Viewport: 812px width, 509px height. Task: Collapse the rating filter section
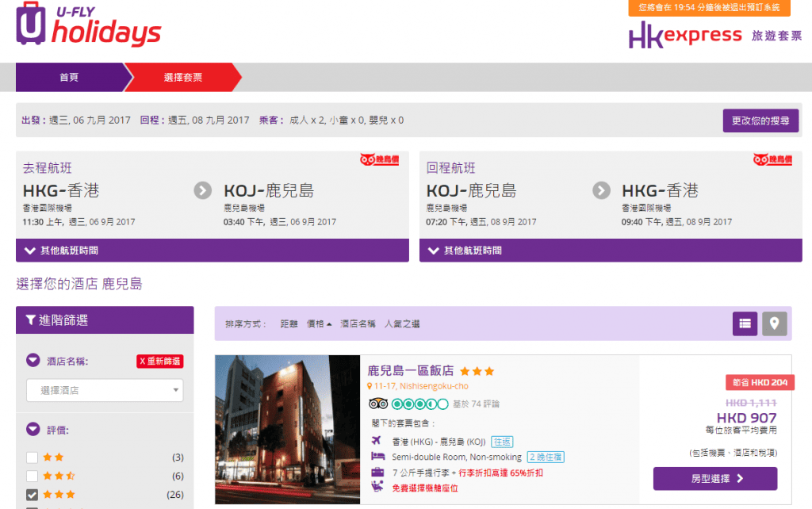click(x=33, y=429)
